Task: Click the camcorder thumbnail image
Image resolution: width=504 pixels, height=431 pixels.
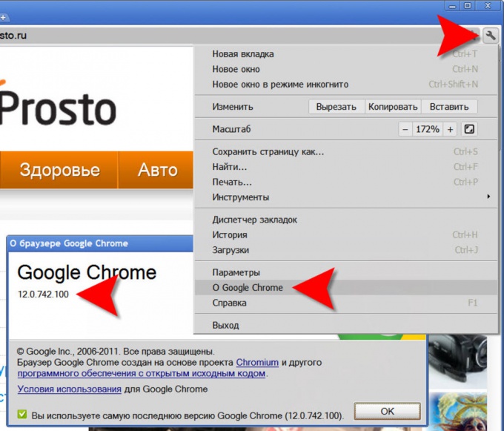Action: pos(458,360)
